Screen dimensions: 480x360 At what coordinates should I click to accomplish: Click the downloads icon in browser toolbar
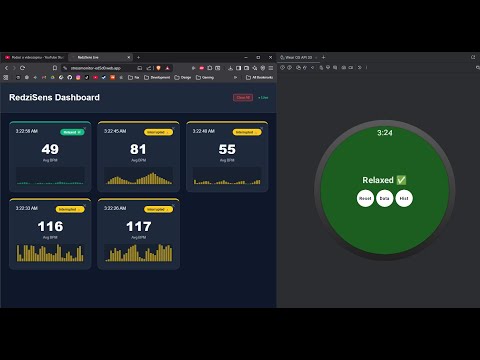(x=230, y=68)
